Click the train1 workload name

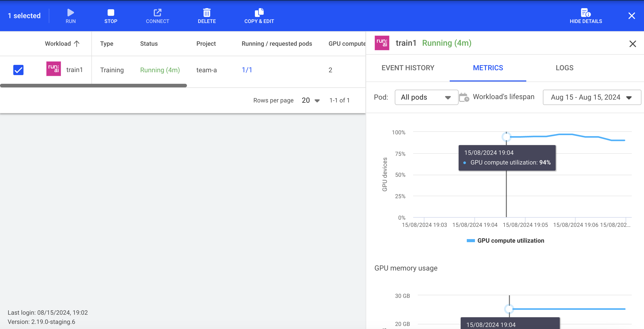click(74, 70)
